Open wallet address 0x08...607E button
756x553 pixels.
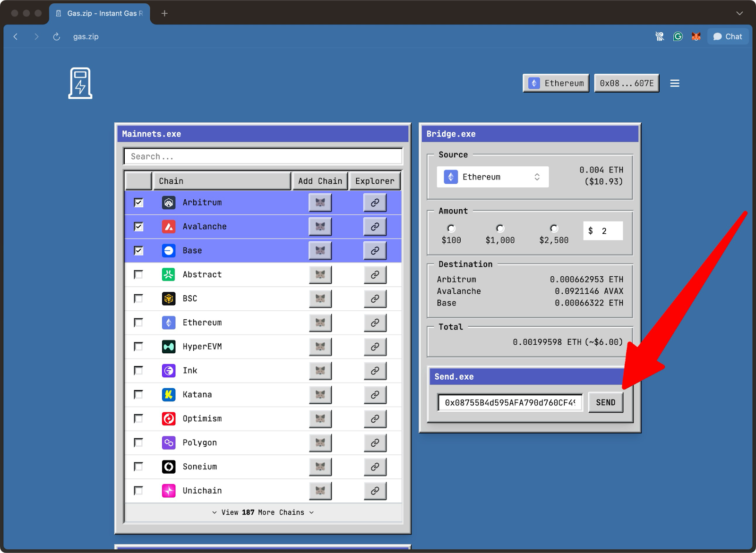coord(627,83)
